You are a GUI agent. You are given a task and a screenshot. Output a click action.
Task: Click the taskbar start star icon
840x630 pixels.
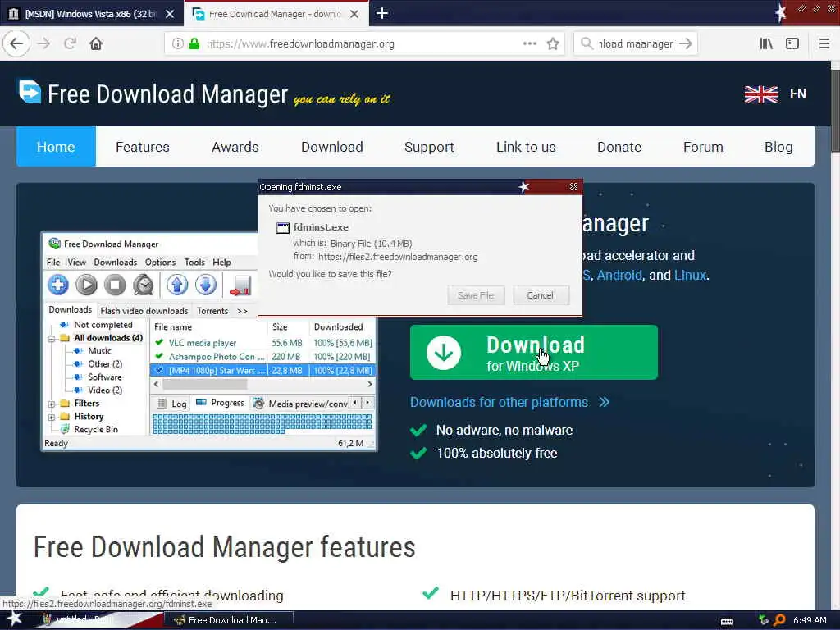[13, 619]
